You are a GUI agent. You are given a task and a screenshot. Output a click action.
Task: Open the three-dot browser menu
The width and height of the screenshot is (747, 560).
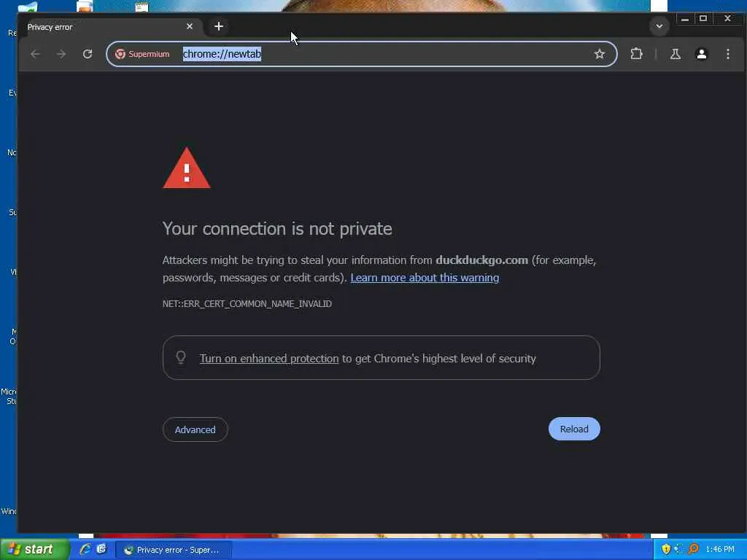click(x=727, y=54)
